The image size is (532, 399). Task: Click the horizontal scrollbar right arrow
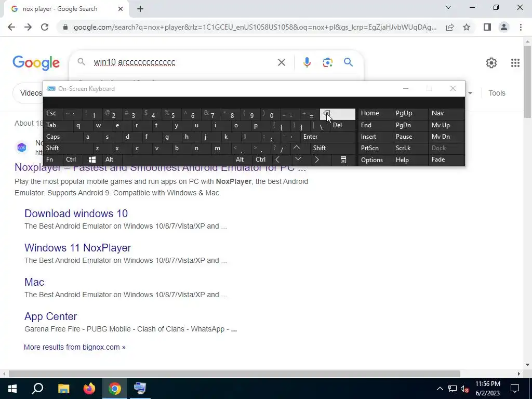519,374
